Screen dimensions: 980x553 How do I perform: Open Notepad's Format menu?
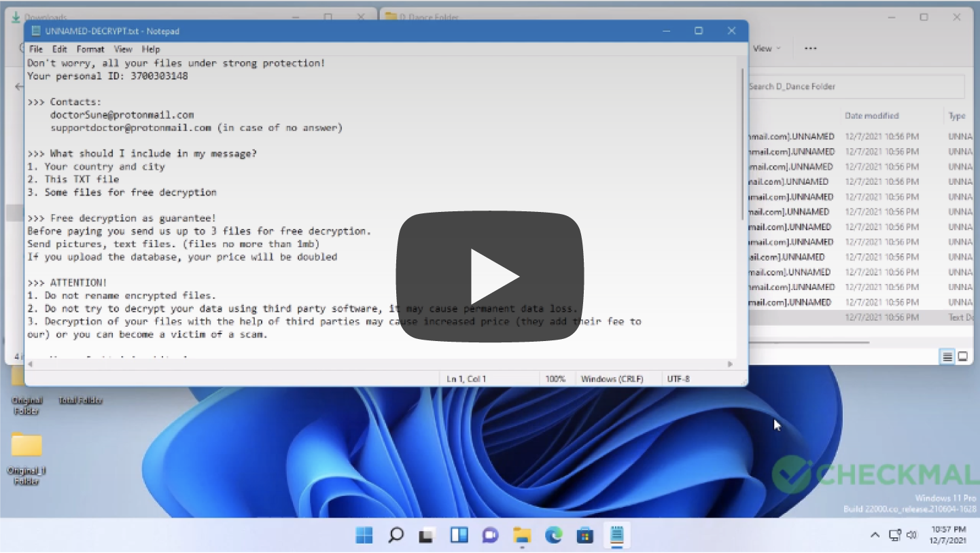(90, 49)
